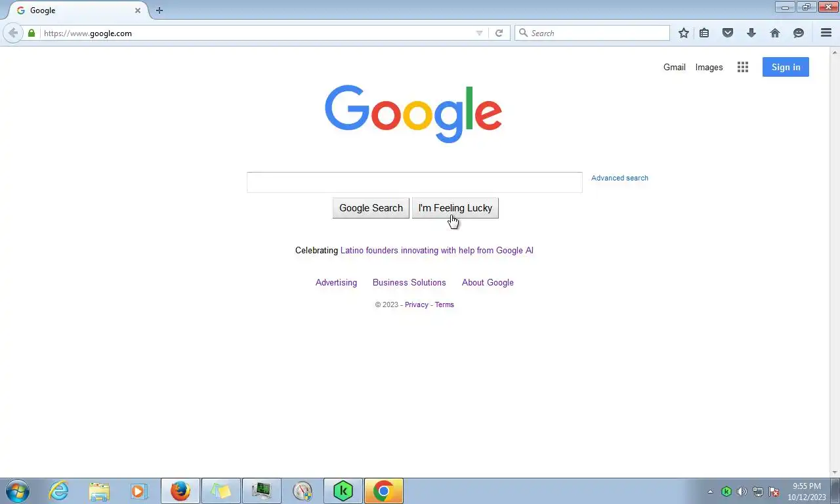The width and height of the screenshot is (840, 504).
Task: Open the URL bar history dropdown arrow
Action: [x=479, y=33]
